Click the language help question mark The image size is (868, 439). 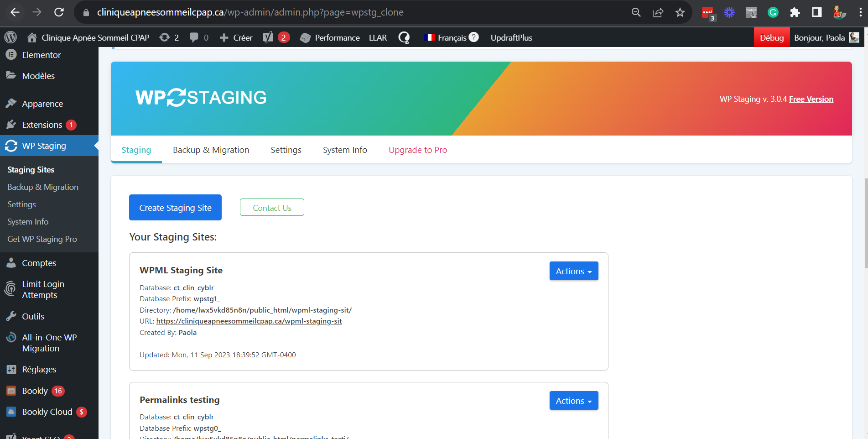474,37
